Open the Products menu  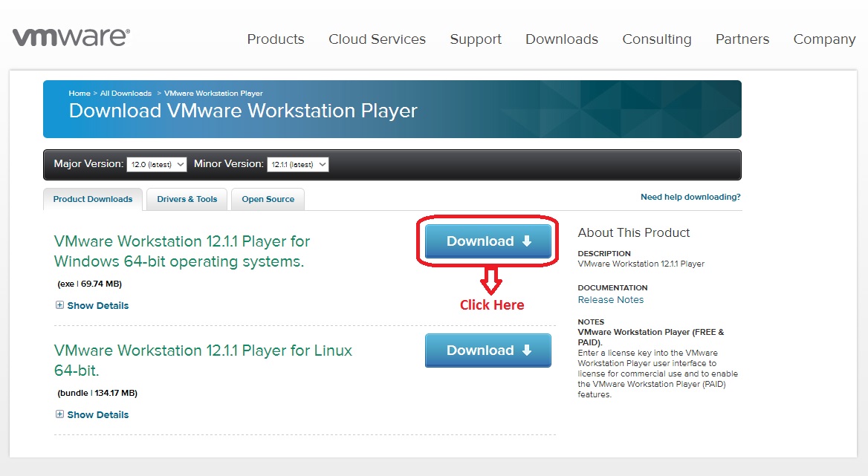(x=276, y=39)
